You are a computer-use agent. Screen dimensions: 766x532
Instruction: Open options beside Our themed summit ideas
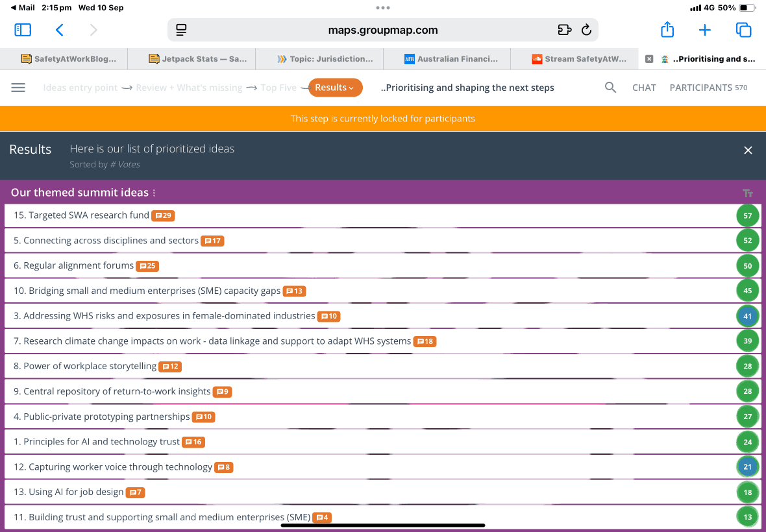pos(154,193)
